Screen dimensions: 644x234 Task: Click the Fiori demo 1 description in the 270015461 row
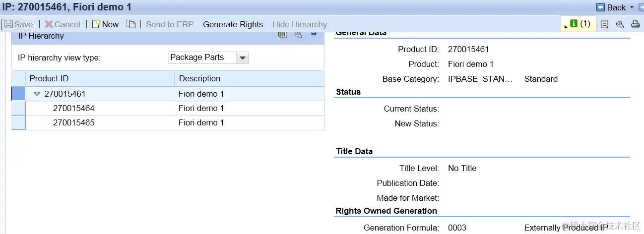[x=201, y=94]
